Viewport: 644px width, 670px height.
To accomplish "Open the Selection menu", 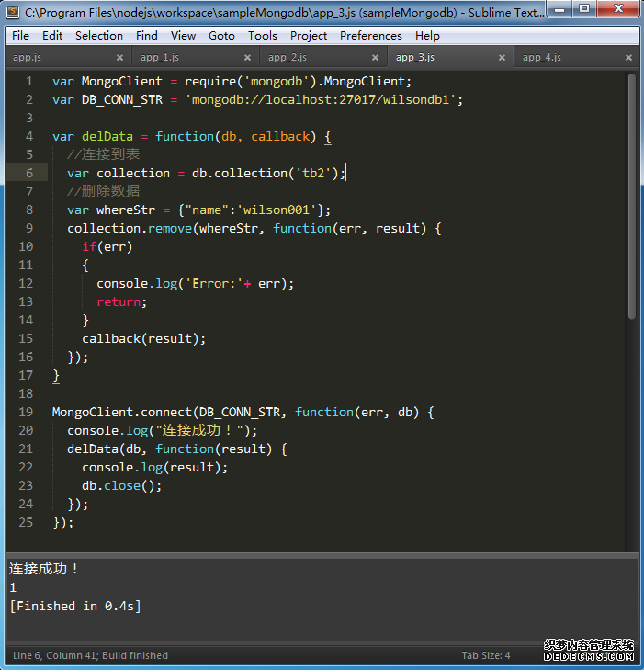I will coord(98,35).
